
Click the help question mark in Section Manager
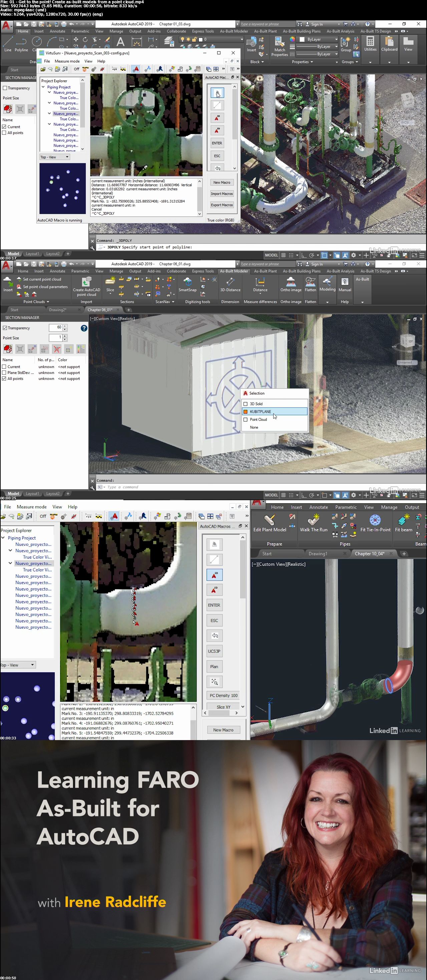click(84, 328)
